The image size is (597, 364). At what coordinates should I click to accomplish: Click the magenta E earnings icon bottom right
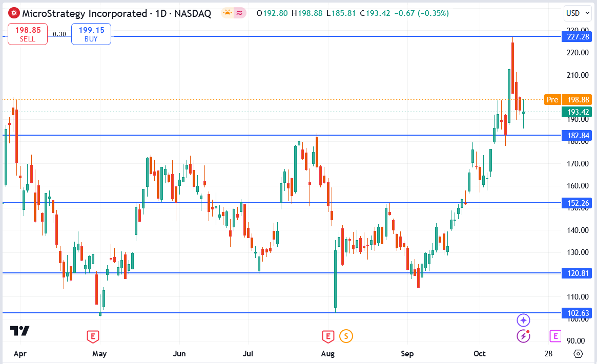[555, 336]
